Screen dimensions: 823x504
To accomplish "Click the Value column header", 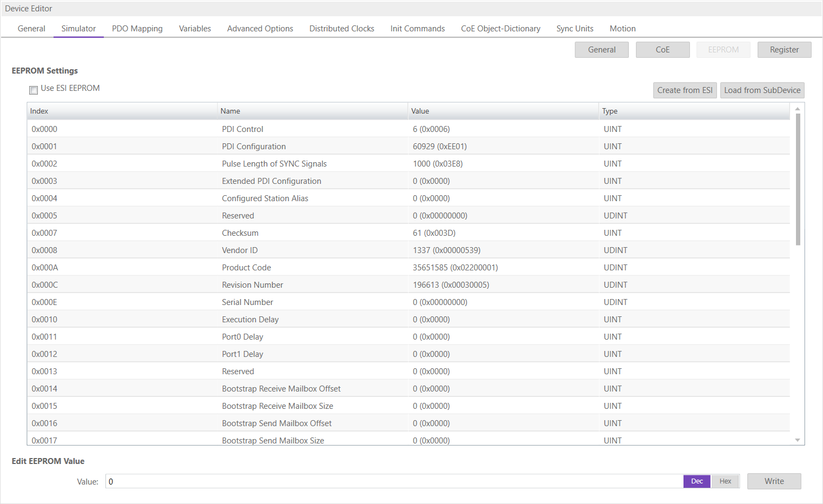I will click(420, 111).
